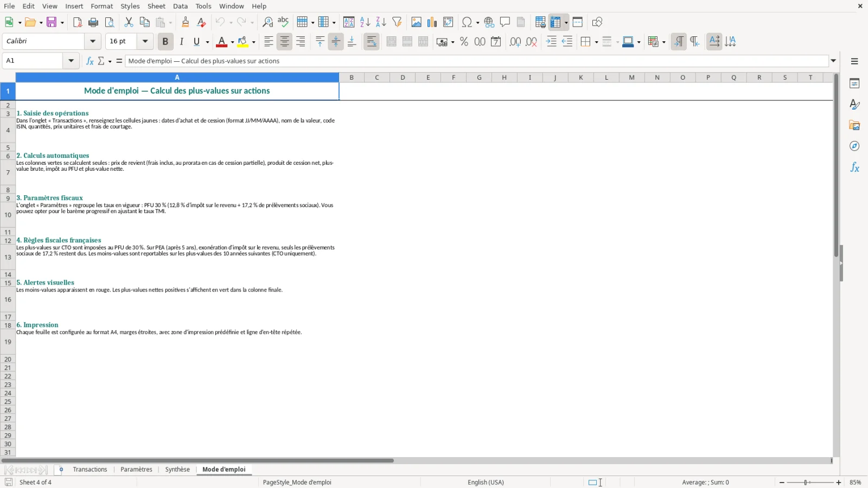Switch to Transactions sheet tab
The height and width of the screenshot is (488, 868).
pos(90,470)
